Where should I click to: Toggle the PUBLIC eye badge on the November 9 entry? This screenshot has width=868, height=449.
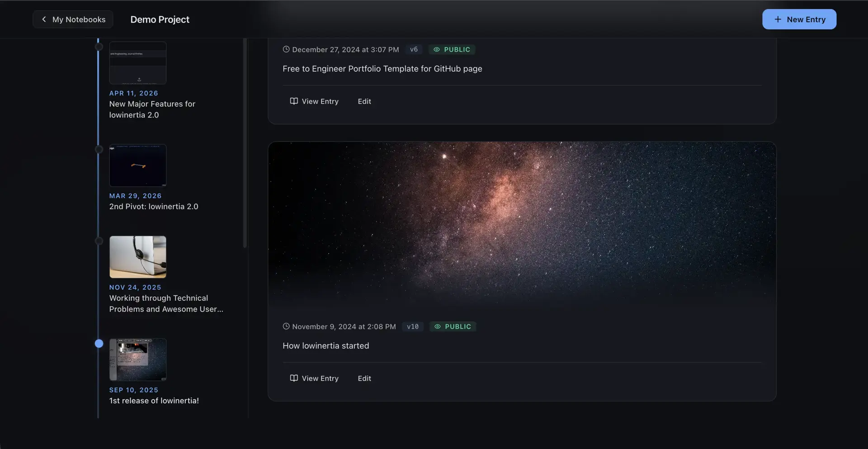pyautogui.click(x=453, y=326)
